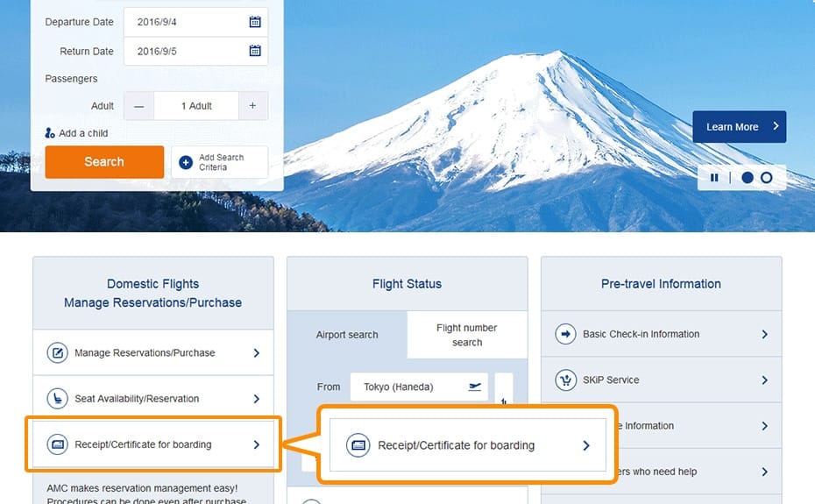815x504 pixels.
Task: Switch to the Airport search tab
Action: click(347, 335)
